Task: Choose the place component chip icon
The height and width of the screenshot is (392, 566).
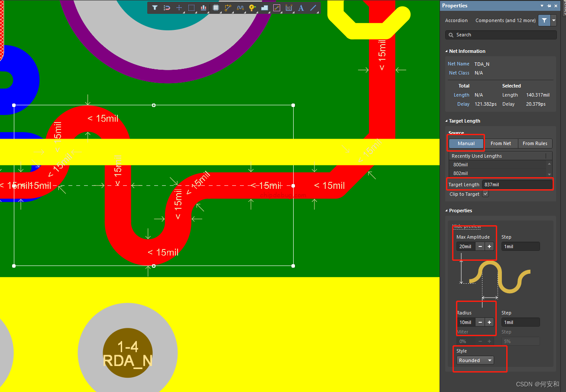Action: [216, 8]
